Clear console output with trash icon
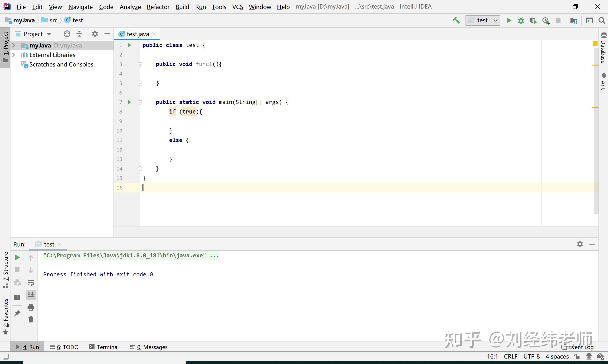This screenshot has width=608, height=364. 31,319
